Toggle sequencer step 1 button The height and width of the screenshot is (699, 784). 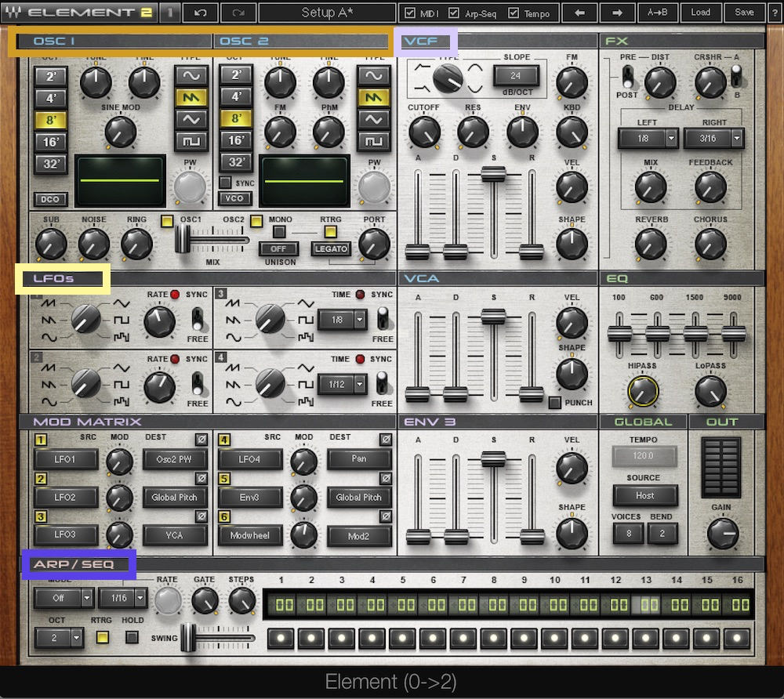(281, 638)
